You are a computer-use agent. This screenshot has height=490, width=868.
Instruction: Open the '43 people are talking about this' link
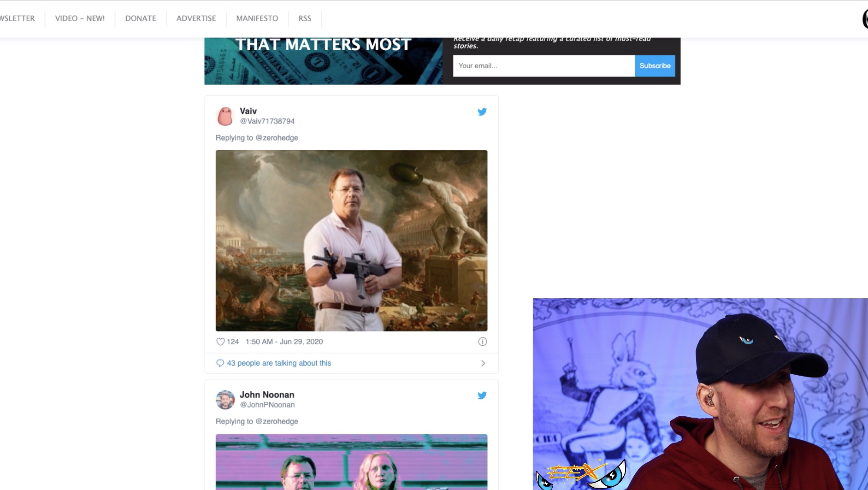pyautogui.click(x=279, y=363)
